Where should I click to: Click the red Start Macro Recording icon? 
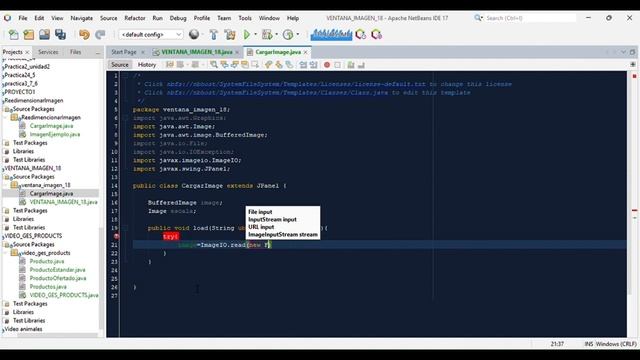point(327,64)
